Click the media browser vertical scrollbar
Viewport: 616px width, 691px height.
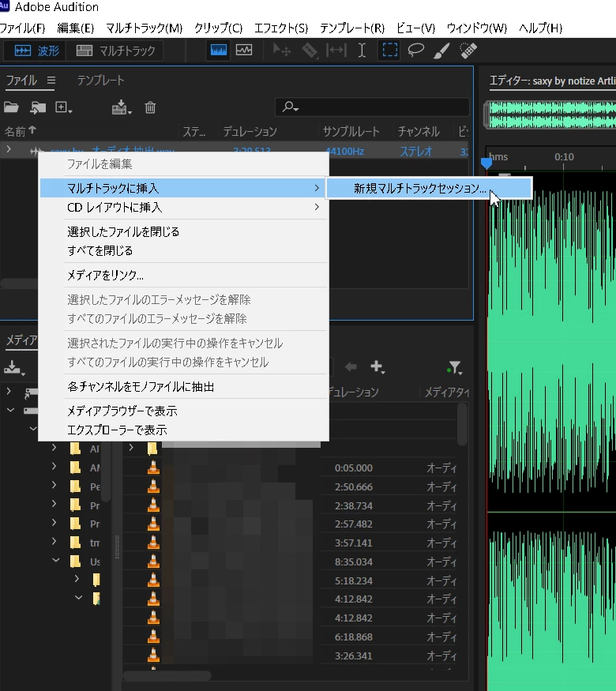[462, 424]
